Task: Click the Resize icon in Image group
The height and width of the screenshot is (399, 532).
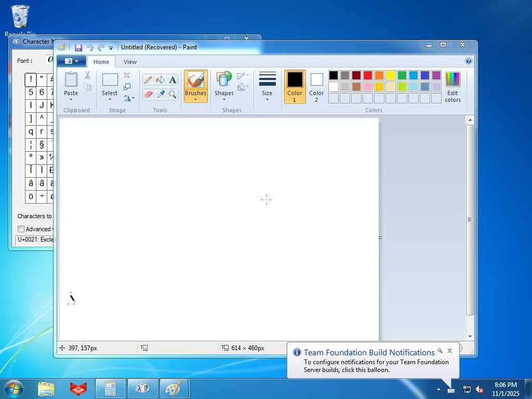Action: click(x=127, y=87)
